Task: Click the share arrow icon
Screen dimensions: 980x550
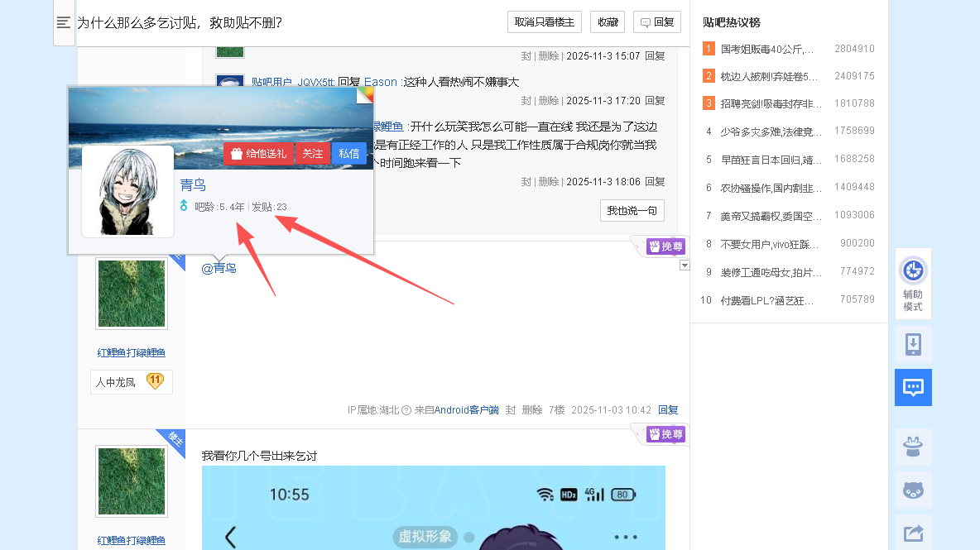Action: [913, 533]
